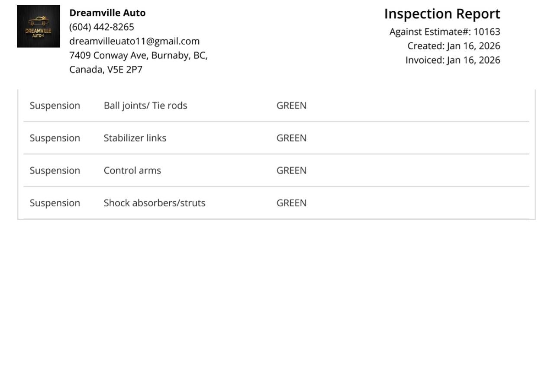554x392 pixels.
Task: Click GREEN status for Stabilizer links
Action: pyautogui.click(x=291, y=138)
